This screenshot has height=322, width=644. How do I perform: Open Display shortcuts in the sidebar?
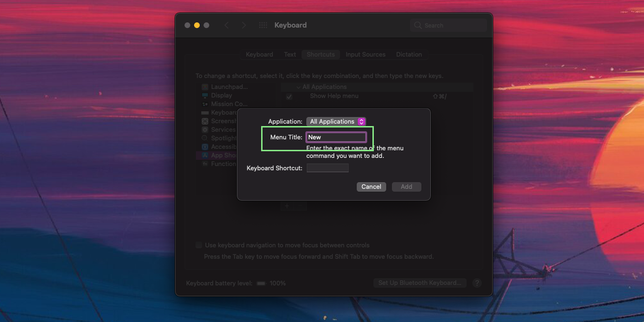221,95
